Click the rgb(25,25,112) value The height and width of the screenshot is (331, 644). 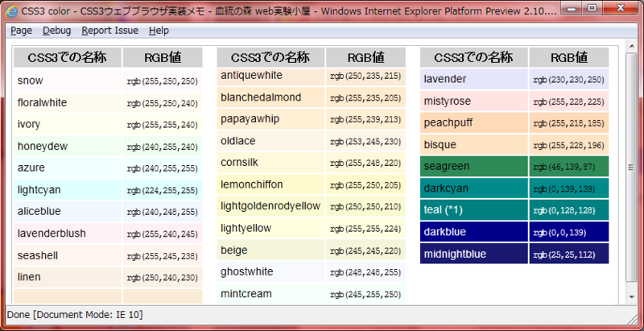(x=564, y=254)
